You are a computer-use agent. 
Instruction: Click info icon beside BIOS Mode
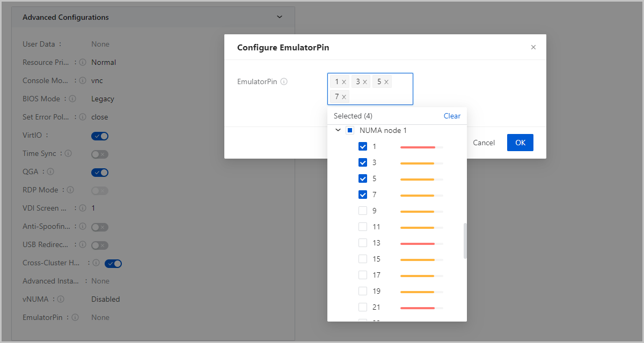pyautogui.click(x=72, y=99)
